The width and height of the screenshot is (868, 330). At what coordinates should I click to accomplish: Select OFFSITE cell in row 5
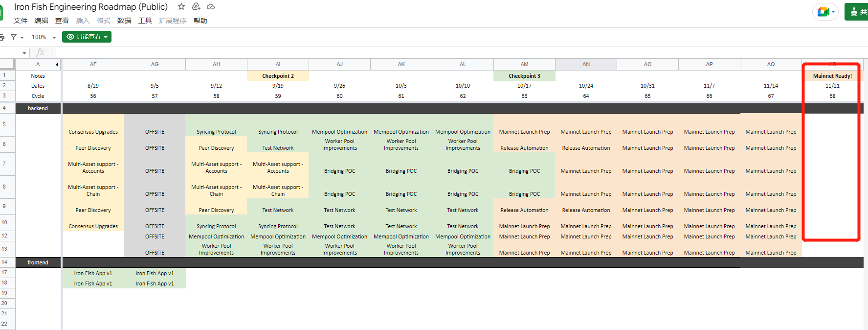point(155,125)
